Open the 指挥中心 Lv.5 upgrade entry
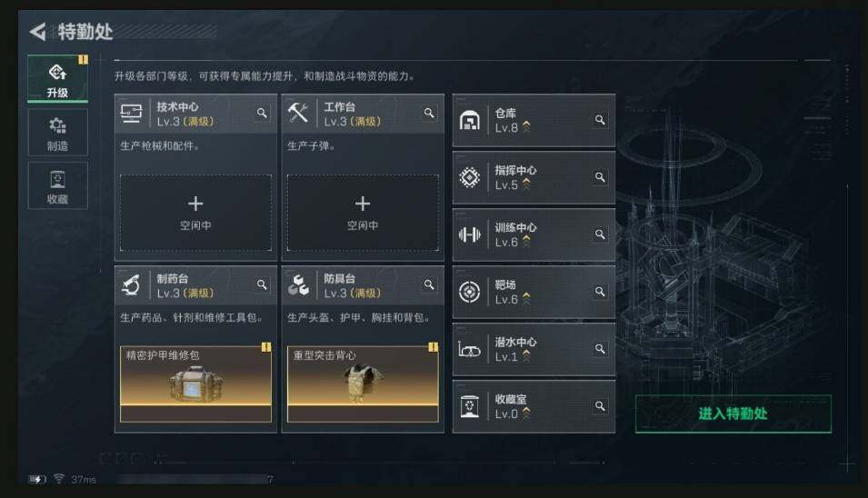This screenshot has height=498, width=868. 534,177
